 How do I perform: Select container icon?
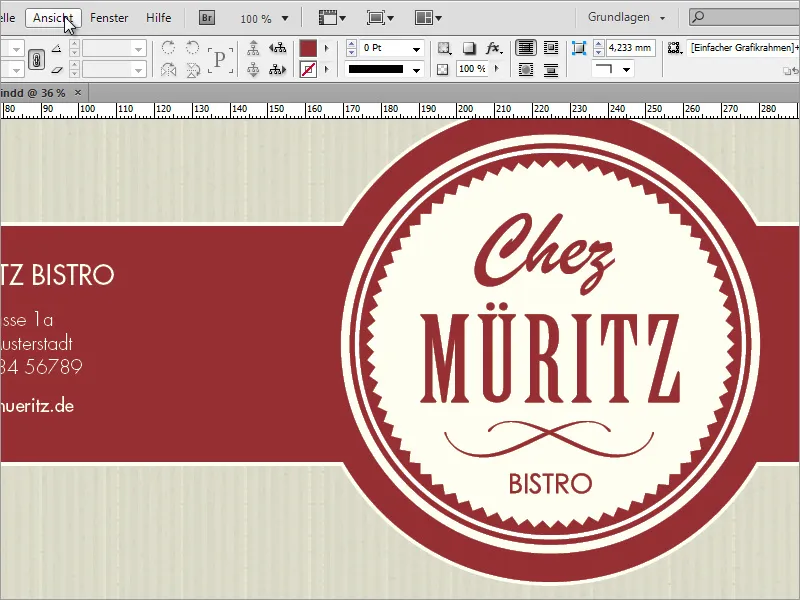coord(253,48)
